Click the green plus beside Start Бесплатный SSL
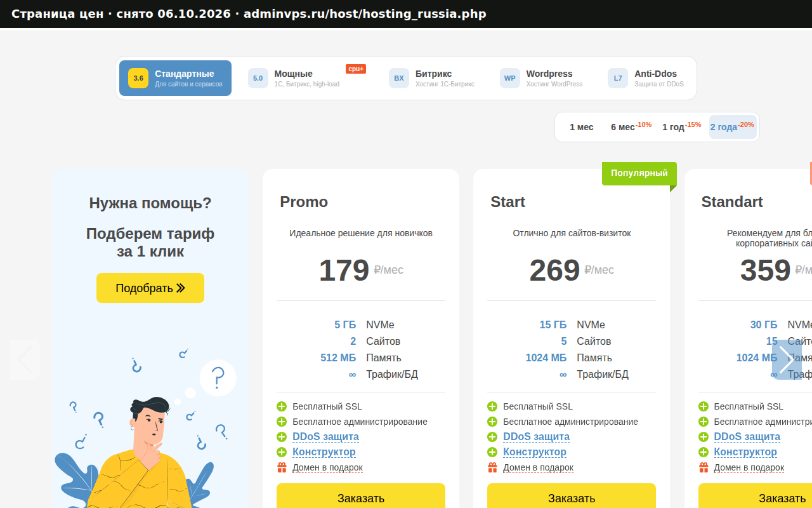Screen dimensions: 812x508 [x=492, y=406]
